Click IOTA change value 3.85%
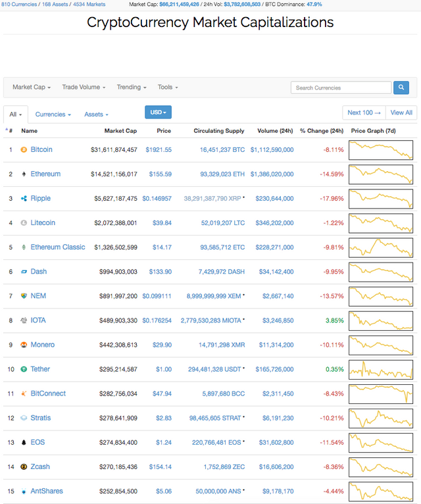The width and height of the screenshot is (421, 504). click(335, 320)
